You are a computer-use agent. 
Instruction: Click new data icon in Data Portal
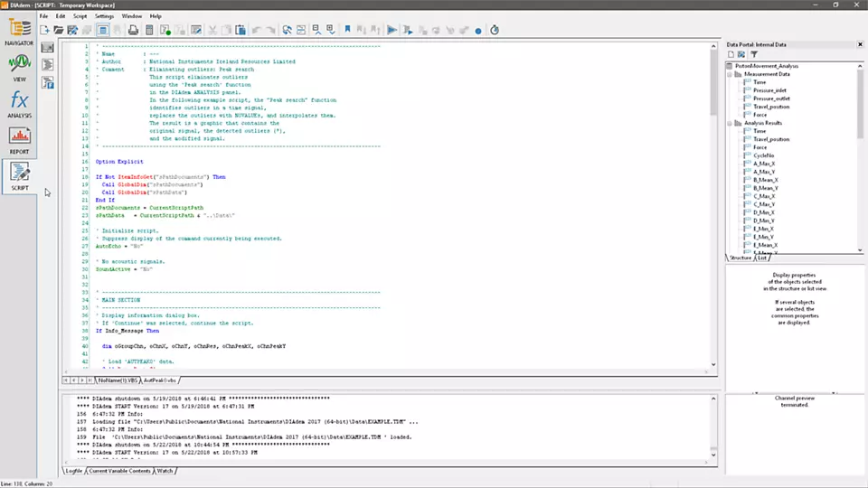731,54
